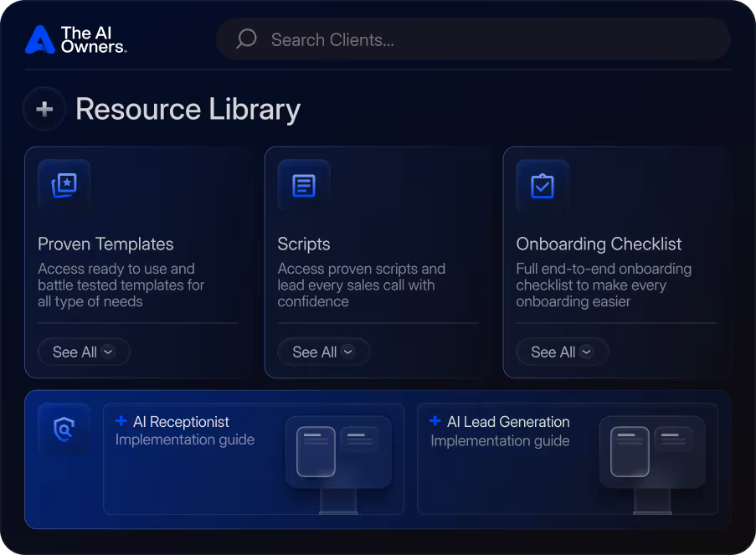The width and height of the screenshot is (756, 555).
Task: Select the Proven Templates card icon
Action: coord(64,185)
